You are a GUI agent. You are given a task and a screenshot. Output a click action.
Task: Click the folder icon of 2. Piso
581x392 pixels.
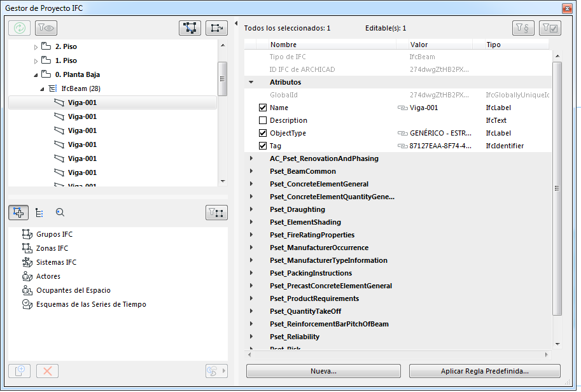[x=46, y=46]
